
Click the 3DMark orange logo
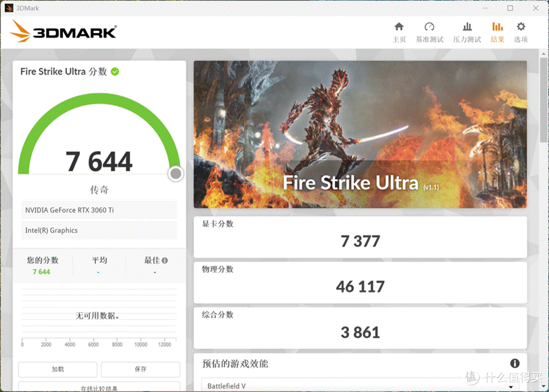click(63, 32)
